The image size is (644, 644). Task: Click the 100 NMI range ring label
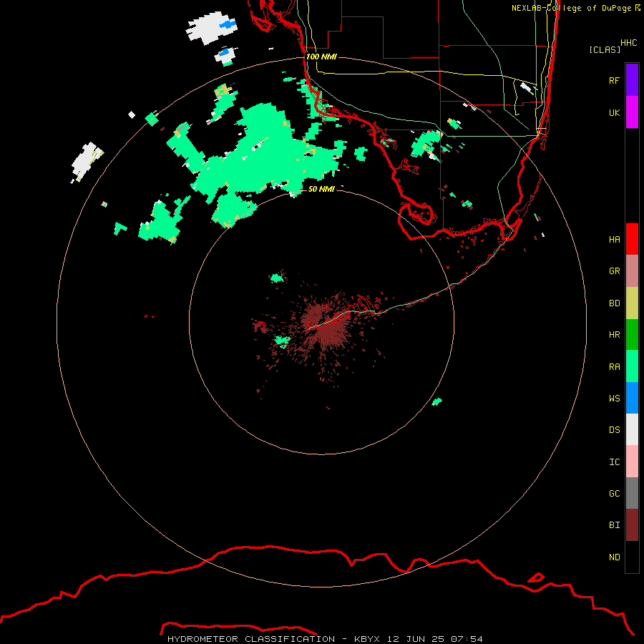(x=321, y=57)
